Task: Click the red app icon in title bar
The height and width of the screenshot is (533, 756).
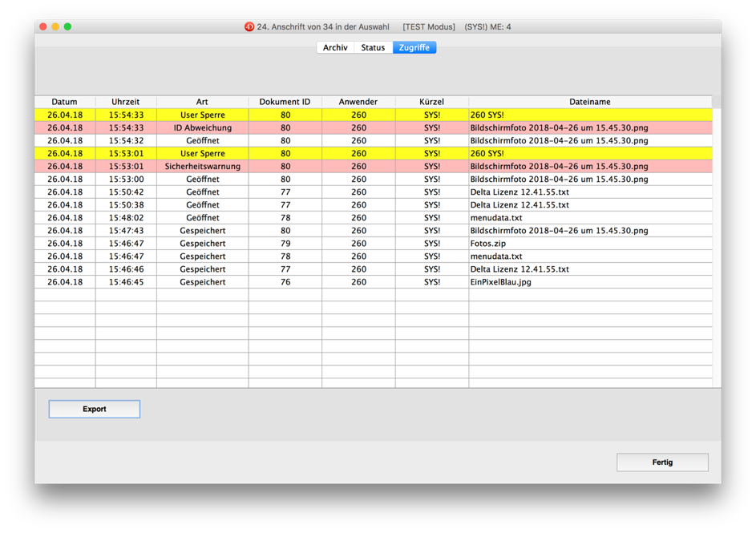Action: pyautogui.click(x=249, y=26)
